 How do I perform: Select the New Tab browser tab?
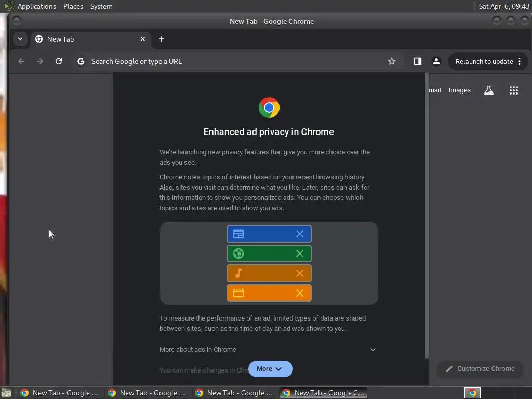(90, 39)
